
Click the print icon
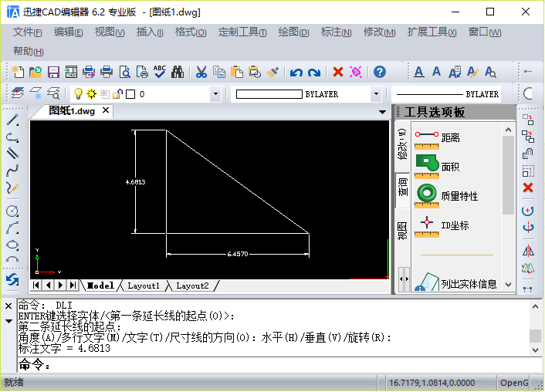pyautogui.click(x=107, y=72)
